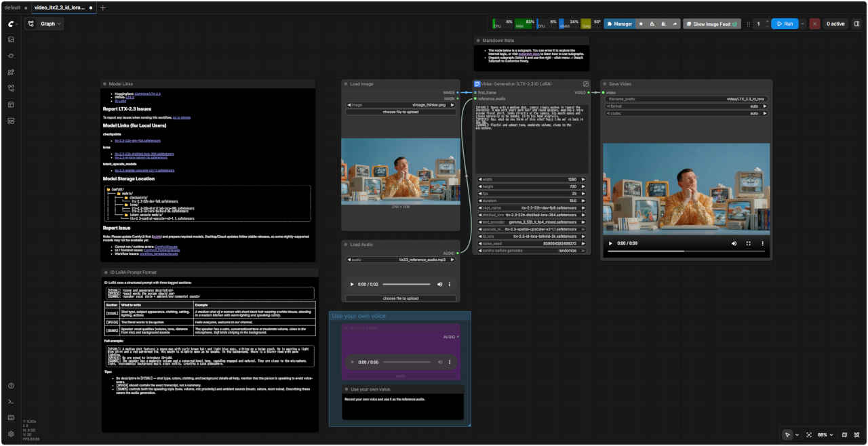Viewport: 868px width, 446px height.
Task: Collapse the Load Image node via its dot
Action: 346,84
